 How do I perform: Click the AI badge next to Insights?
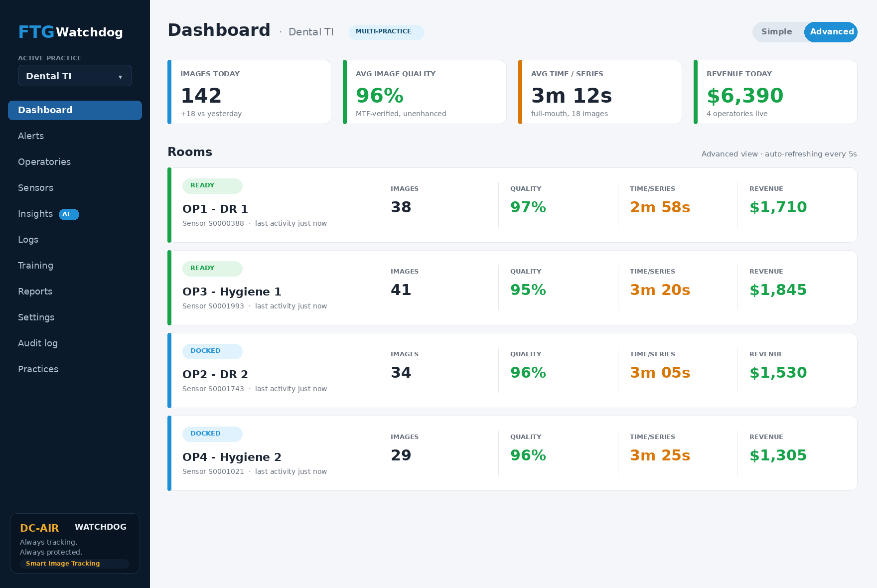(69, 214)
